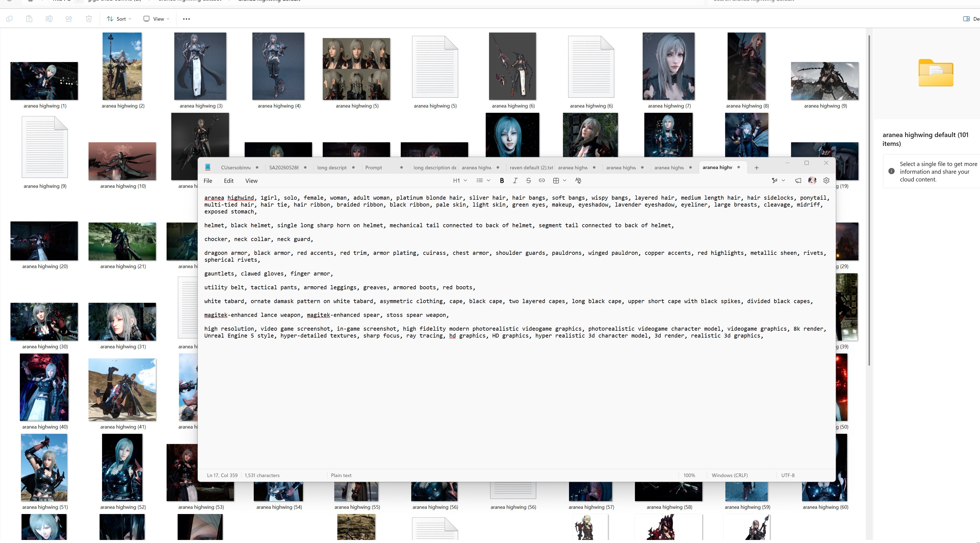980x543 pixels.
Task: Click the Notepad account avatar
Action: point(812,181)
